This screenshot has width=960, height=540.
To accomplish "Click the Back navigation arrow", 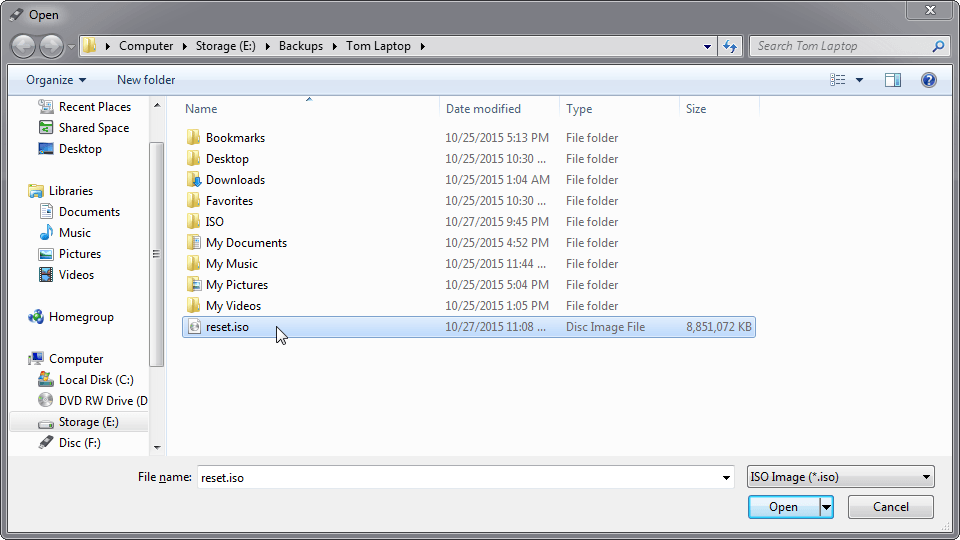I will click(x=24, y=46).
